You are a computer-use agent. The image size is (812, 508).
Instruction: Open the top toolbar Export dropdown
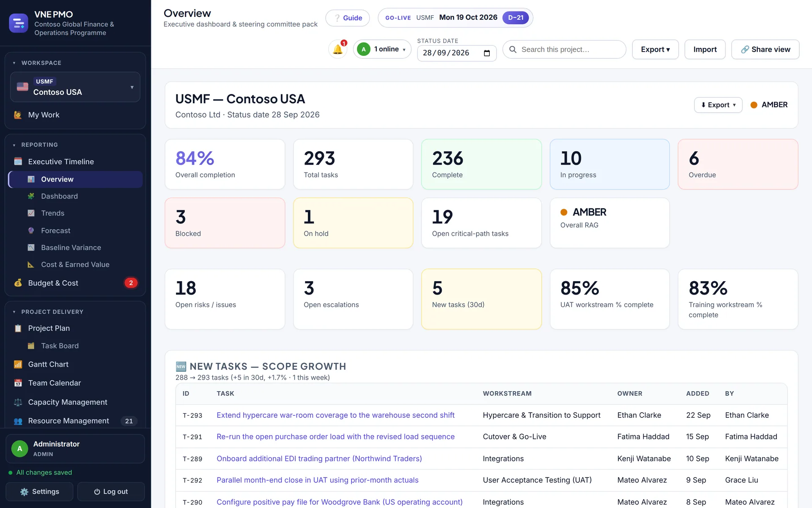coord(655,50)
